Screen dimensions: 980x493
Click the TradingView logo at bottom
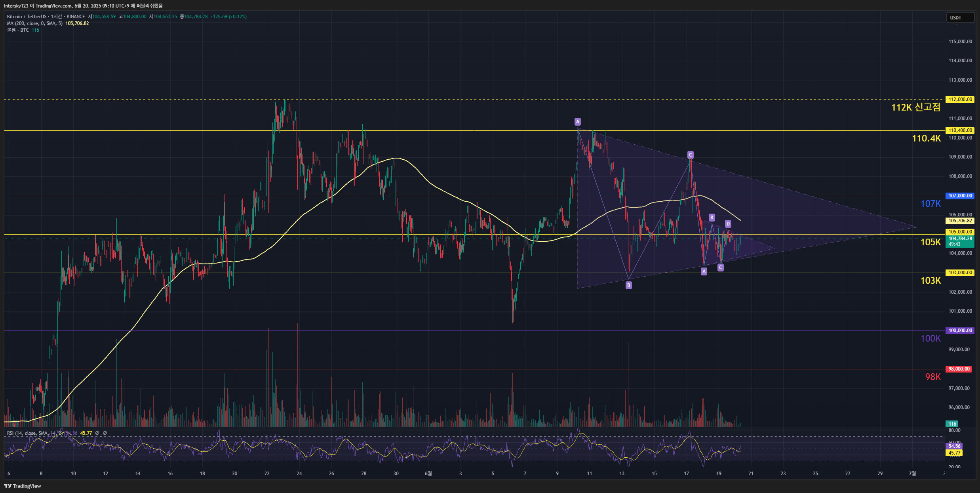23,486
